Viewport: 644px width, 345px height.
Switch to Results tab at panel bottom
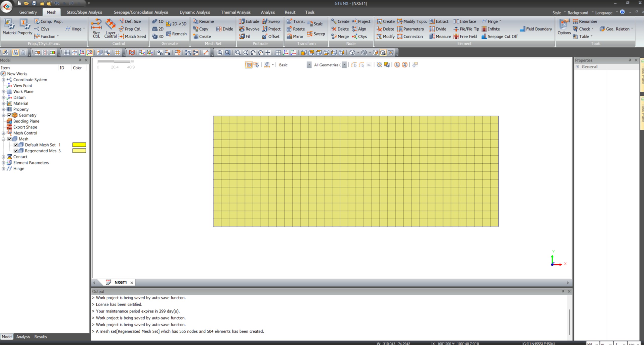tap(41, 337)
